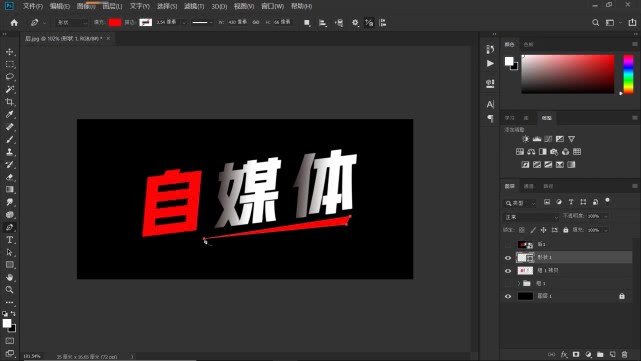This screenshot has width=641, height=361.
Task: Open the gear settings in options bar
Action: (355, 23)
